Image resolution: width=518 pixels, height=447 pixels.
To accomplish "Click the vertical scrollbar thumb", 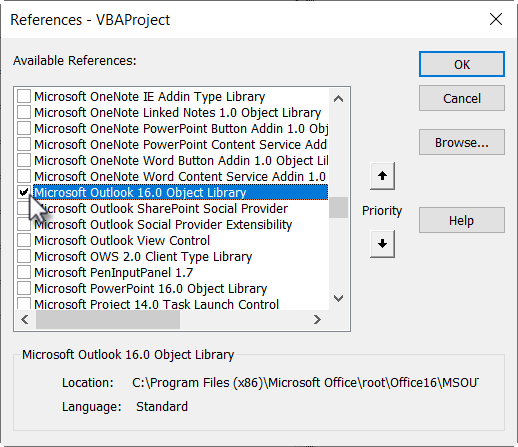I will [x=338, y=207].
